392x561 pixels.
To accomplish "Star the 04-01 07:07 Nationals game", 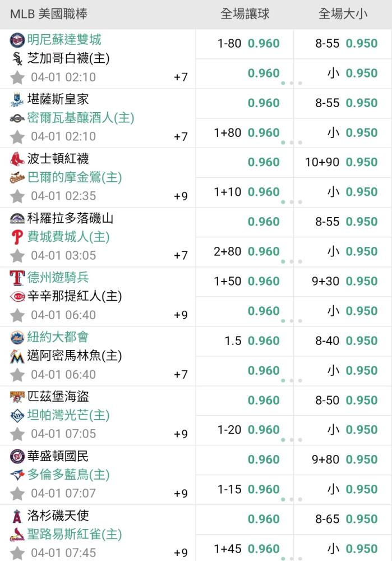I will [x=17, y=493].
